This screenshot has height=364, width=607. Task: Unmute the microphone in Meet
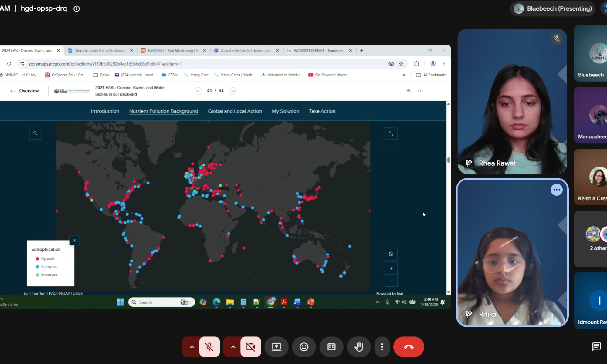point(209,347)
